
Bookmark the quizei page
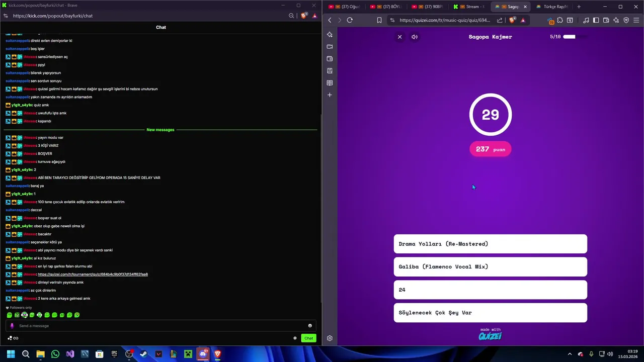pos(379,20)
